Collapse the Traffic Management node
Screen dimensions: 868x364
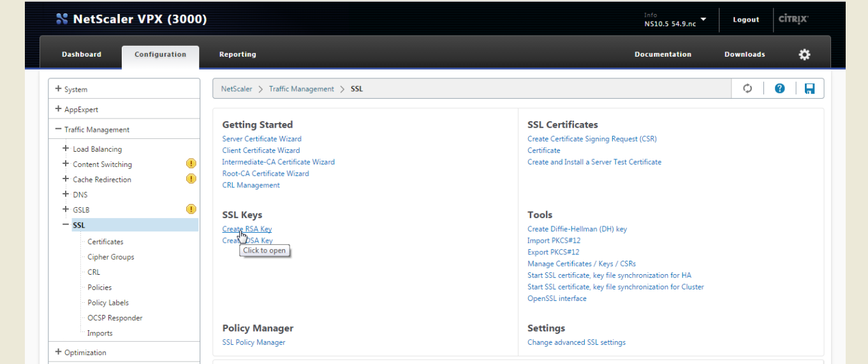point(59,129)
